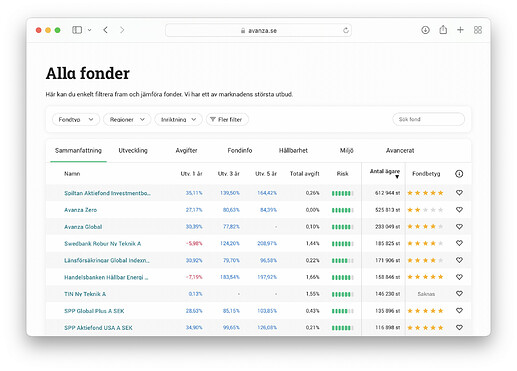Image resolution: width=517 pixels, height=371 pixels.
Task: Toggle the Safari sidebar icon
Action: (77, 30)
